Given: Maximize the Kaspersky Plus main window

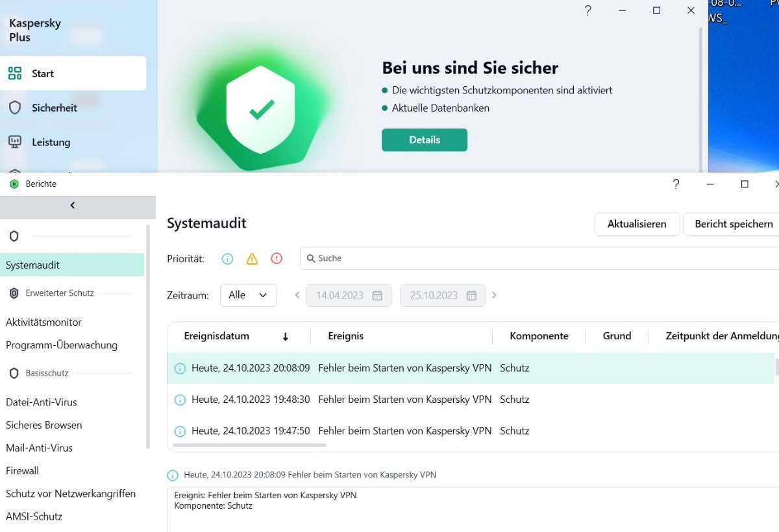Looking at the screenshot, I should [656, 10].
